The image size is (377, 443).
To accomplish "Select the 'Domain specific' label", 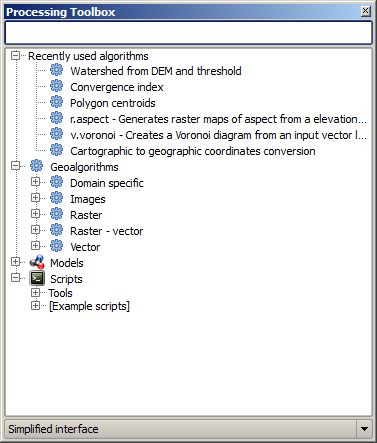I will [x=107, y=183].
